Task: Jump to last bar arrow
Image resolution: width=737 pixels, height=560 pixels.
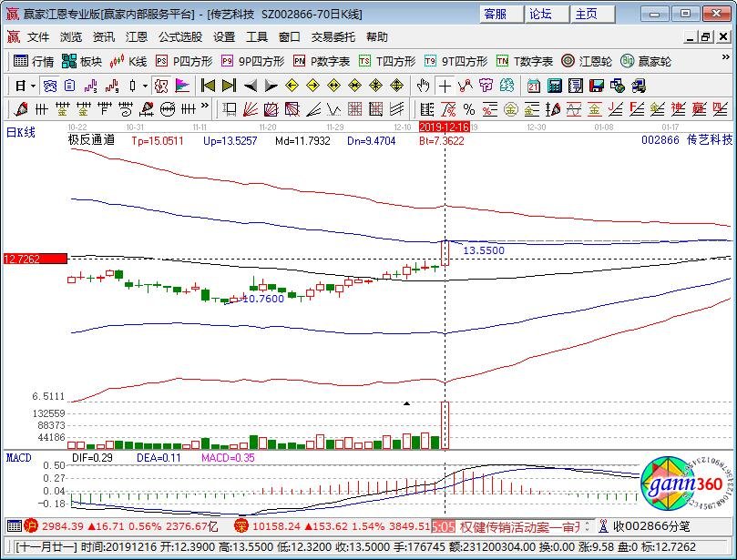Action: click(x=229, y=86)
